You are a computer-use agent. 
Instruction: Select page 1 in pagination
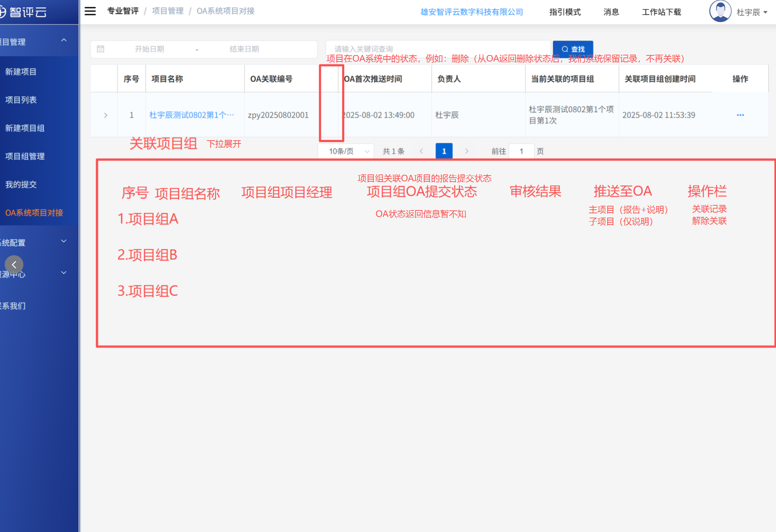pyautogui.click(x=444, y=151)
